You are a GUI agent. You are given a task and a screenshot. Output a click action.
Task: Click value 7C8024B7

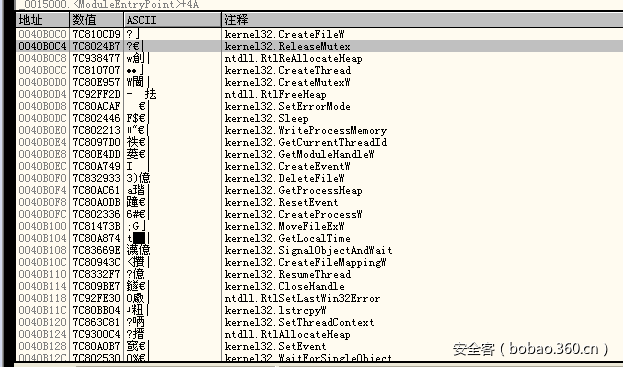click(96, 46)
